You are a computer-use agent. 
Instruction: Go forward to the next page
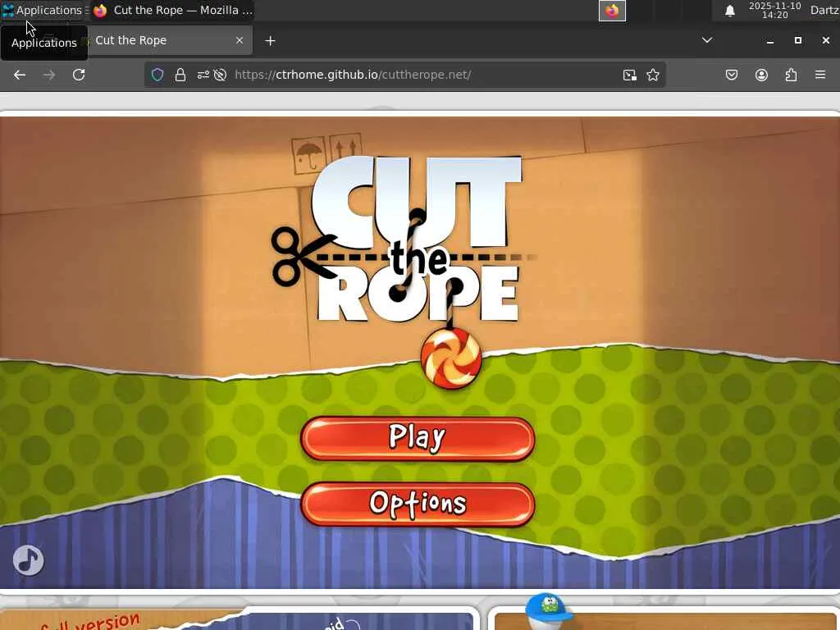(x=49, y=75)
